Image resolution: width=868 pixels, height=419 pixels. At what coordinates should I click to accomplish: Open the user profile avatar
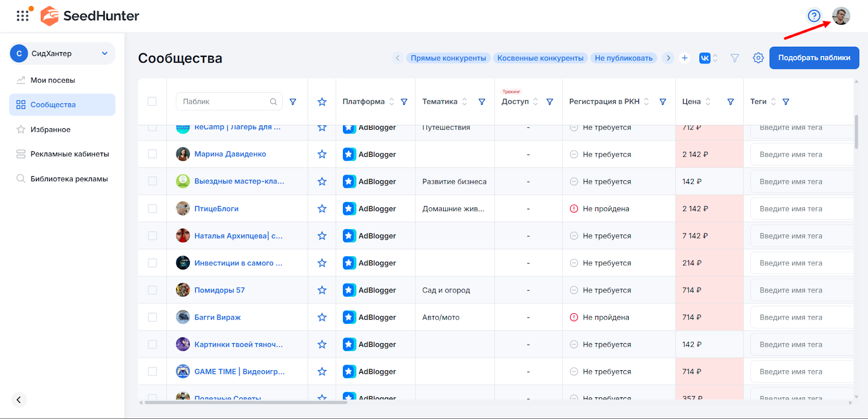pyautogui.click(x=841, y=16)
